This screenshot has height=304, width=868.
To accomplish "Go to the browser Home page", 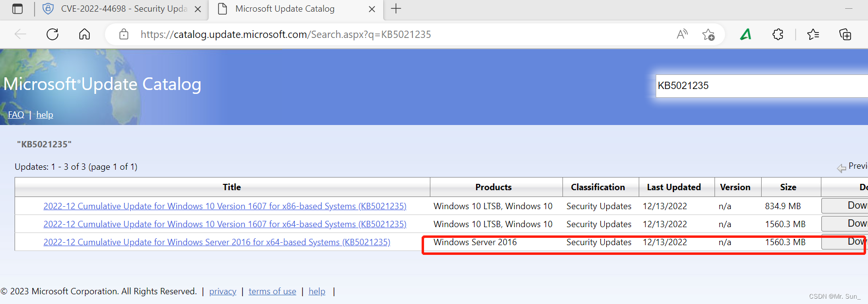I will coord(85,34).
